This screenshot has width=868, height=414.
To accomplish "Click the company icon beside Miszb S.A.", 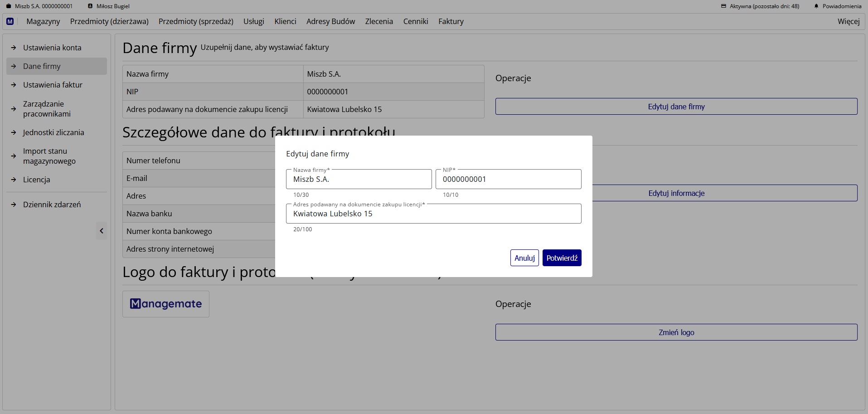I will coord(8,6).
